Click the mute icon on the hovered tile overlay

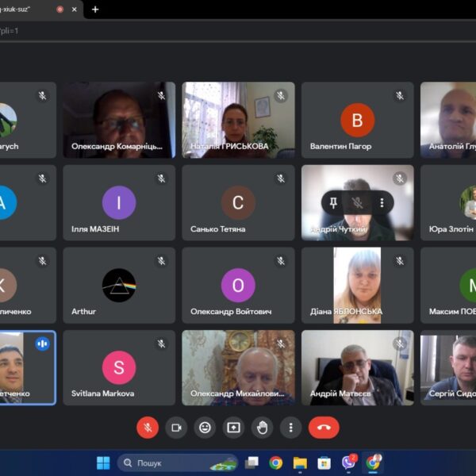358,203
